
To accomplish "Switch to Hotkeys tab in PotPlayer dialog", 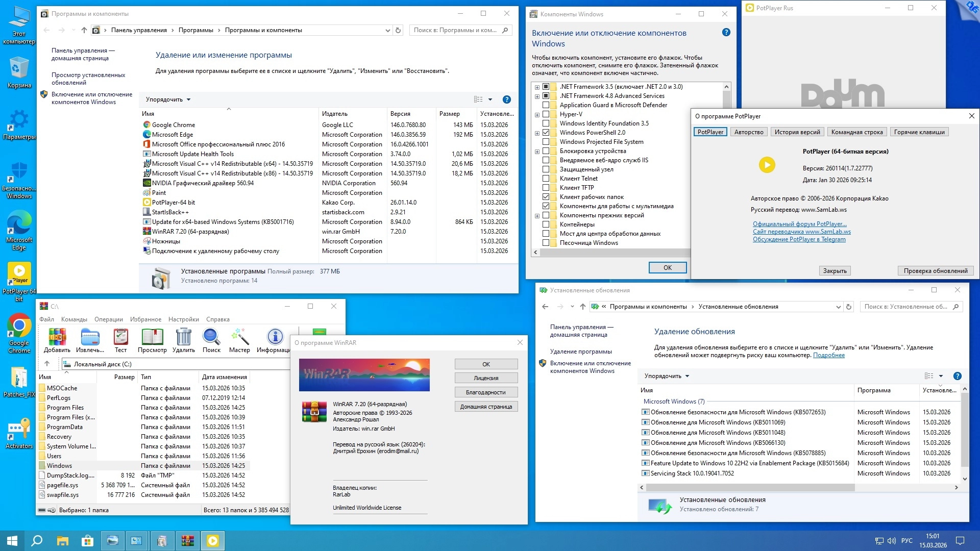I will pos(919,132).
